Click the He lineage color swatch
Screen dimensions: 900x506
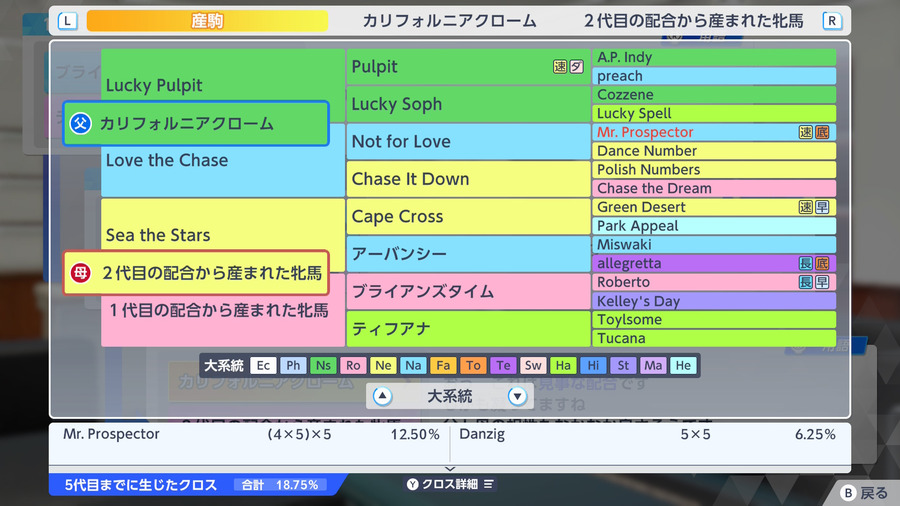683,365
